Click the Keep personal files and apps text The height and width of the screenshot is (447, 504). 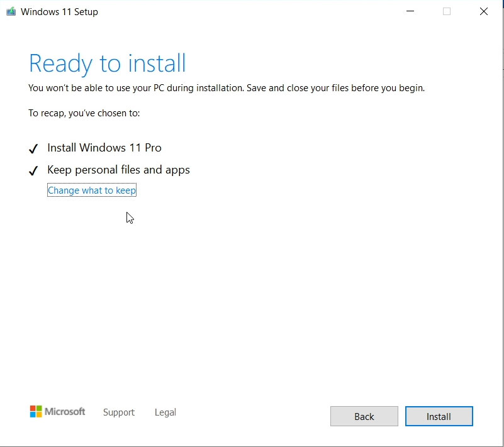118,170
